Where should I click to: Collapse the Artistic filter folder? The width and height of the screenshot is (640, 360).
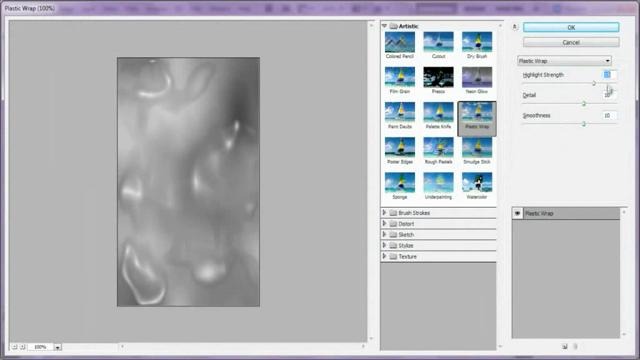pos(384,26)
